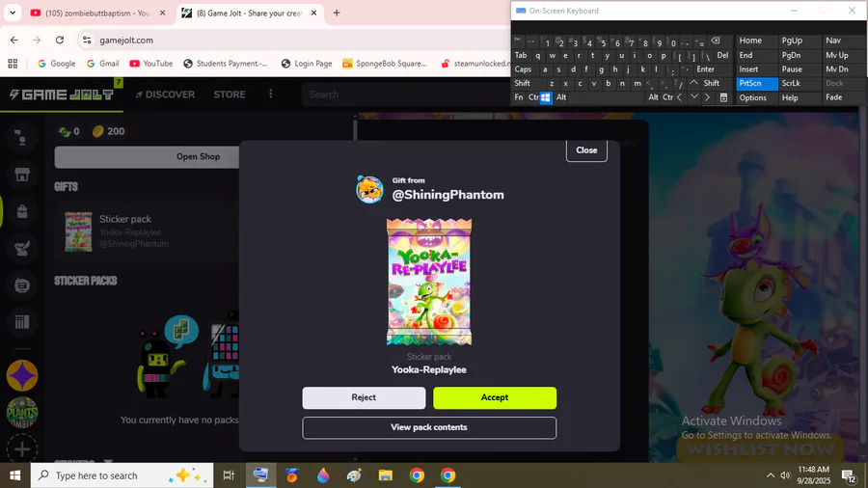Click the @ShiningPhantom username in dialog
868x488 pixels.
tap(448, 195)
